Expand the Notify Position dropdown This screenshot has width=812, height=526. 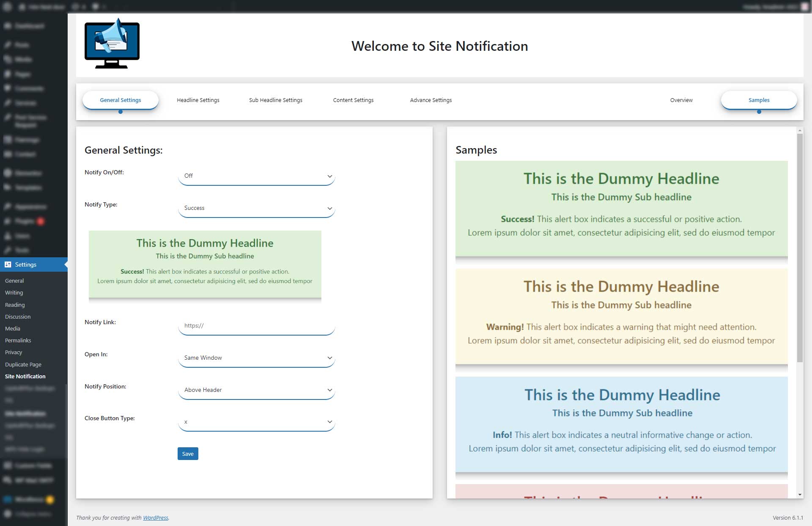click(256, 390)
